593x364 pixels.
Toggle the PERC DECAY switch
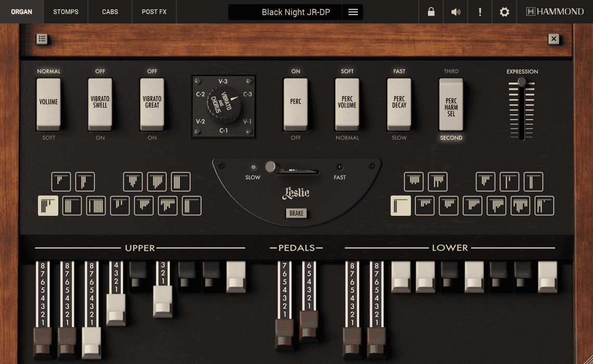click(399, 104)
